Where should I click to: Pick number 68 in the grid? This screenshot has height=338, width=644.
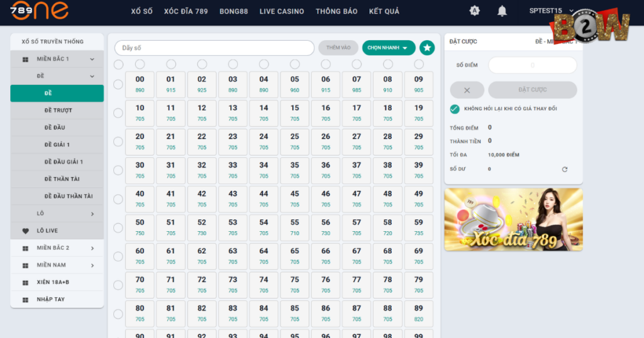[x=387, y=256]
